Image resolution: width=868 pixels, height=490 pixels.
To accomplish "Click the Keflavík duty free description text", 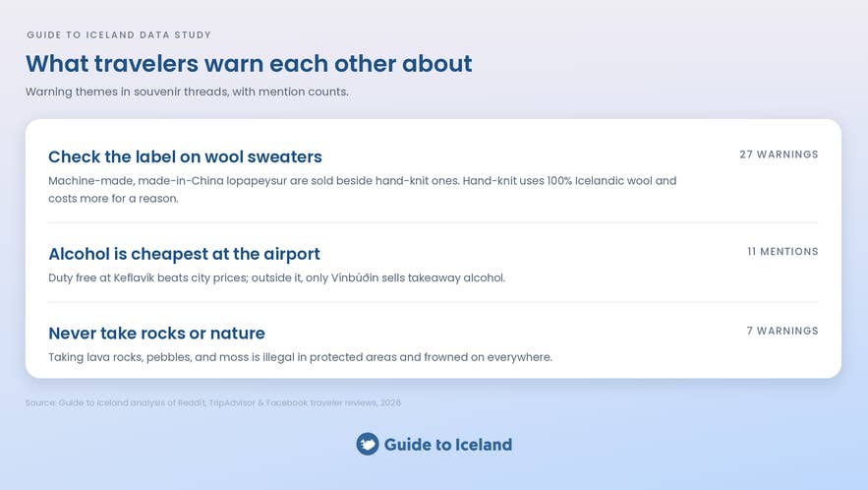I will click(277, 277).
